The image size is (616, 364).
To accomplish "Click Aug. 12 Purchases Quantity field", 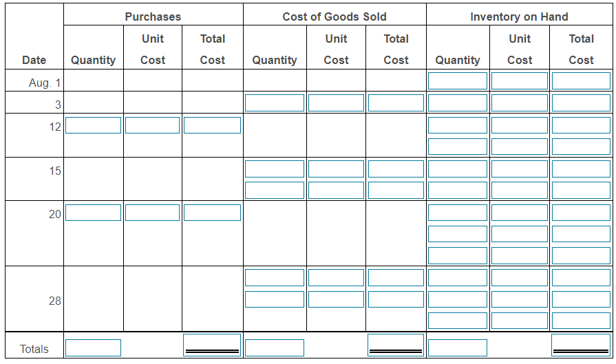I will [93, 125].
